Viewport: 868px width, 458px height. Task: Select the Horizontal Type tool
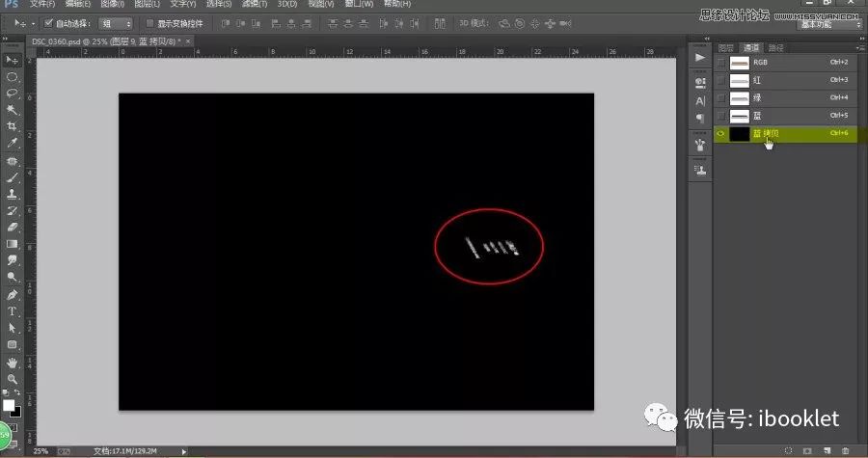pos(13,311)
